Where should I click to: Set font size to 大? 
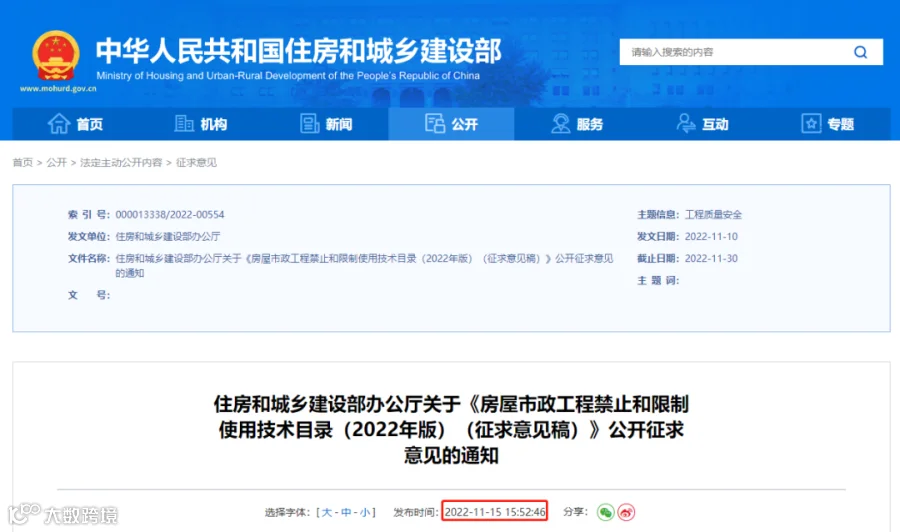[327, 512]
